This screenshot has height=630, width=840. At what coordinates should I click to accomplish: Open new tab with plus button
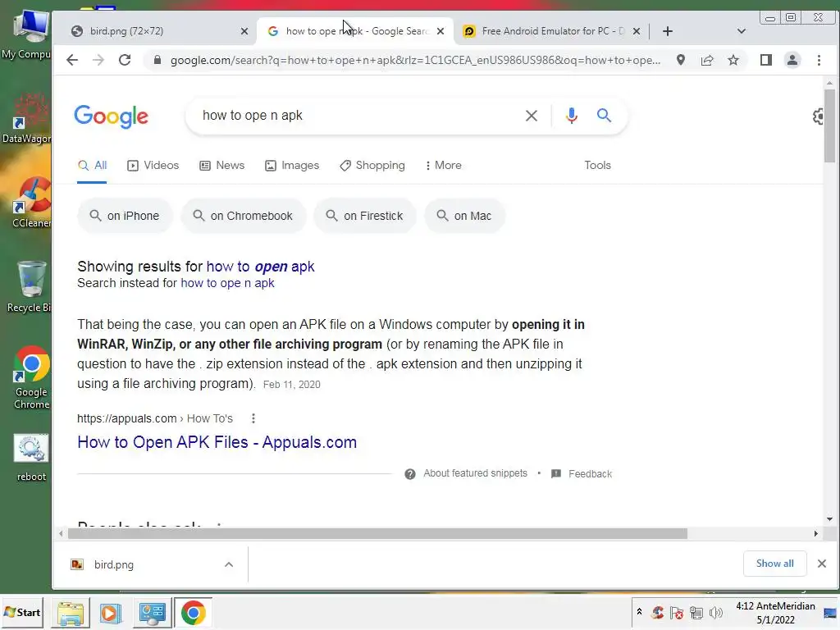pyautogui.click(x=668, y=31)
